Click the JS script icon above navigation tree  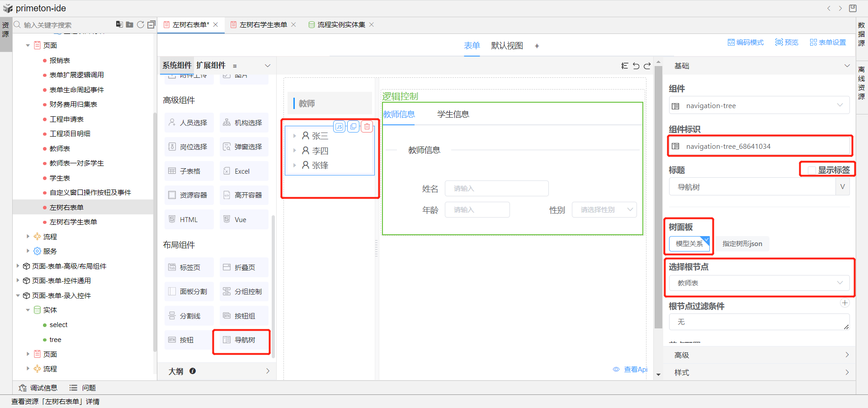click(x=339, y=127)
